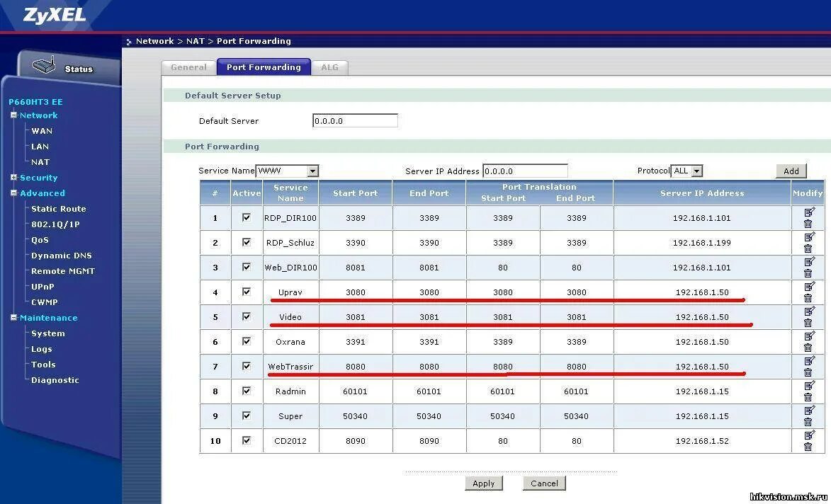831x504 pixels.
Task: Open LAN settings in the sidebar
Action: (x=40, y=146)
